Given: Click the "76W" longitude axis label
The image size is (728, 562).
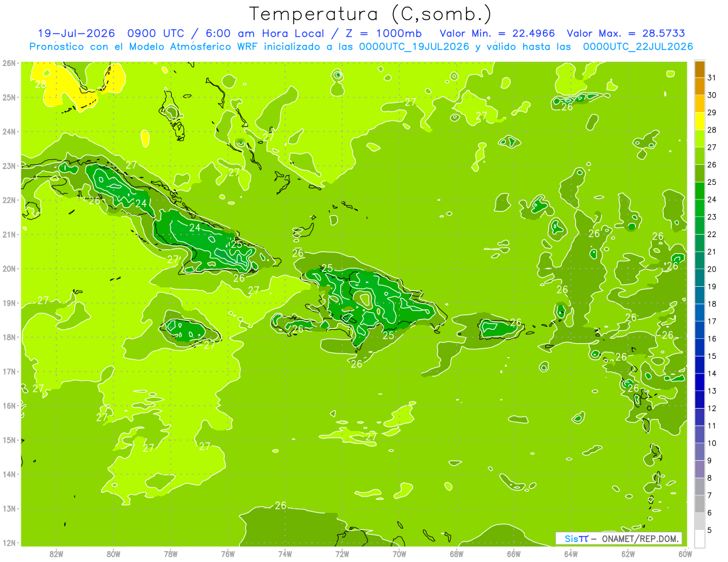Looking at the screenshot, I should point(228,553).
